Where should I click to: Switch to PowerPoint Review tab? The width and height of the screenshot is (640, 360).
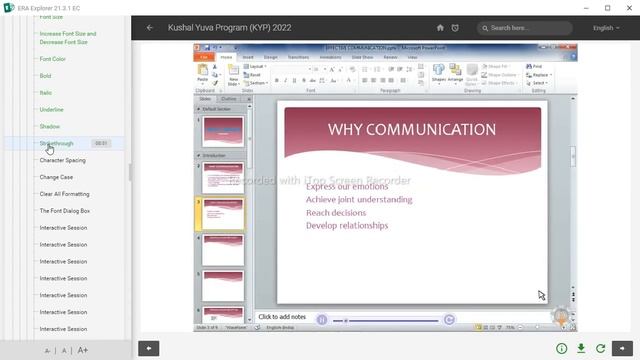390,57
